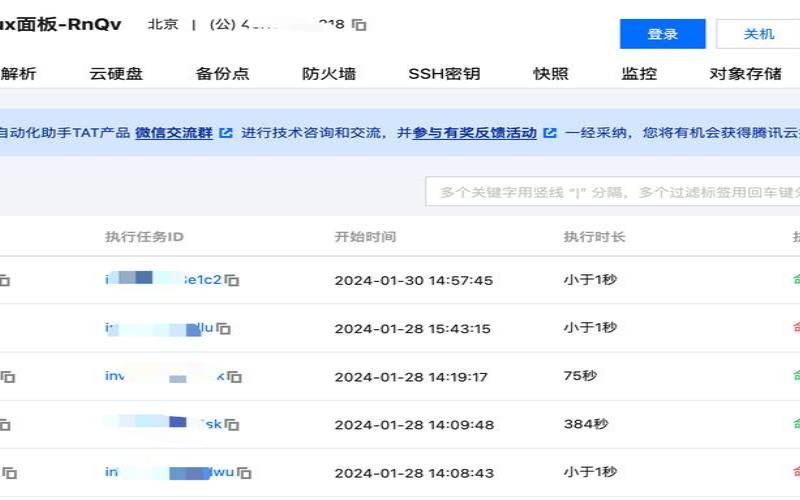Viewport: 800px width, 500px height.
Task: Switch to the 快照 tab
Action: [x=551, y=74]
